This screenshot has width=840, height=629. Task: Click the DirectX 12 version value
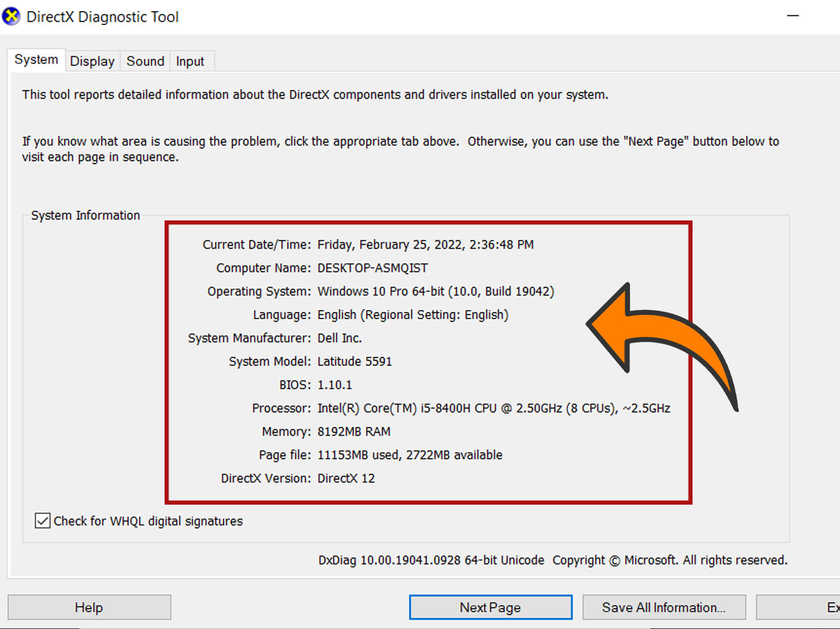coord(346,478)
